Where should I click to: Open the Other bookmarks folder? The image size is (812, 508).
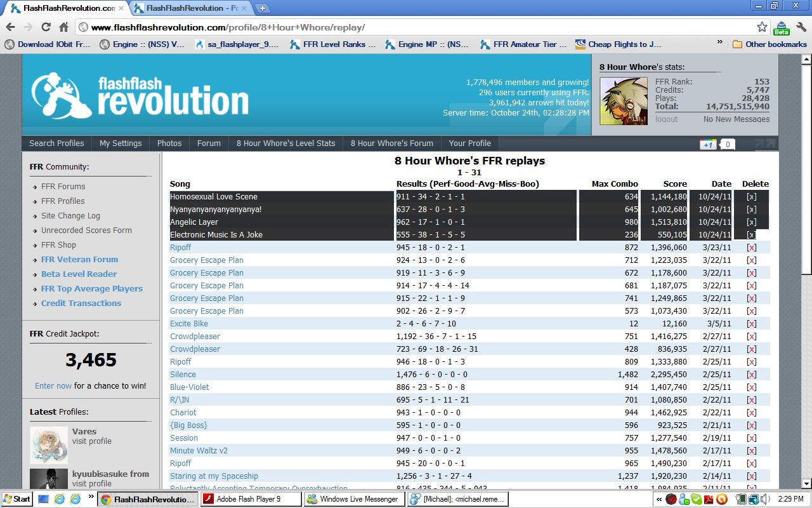click(769, 44)
